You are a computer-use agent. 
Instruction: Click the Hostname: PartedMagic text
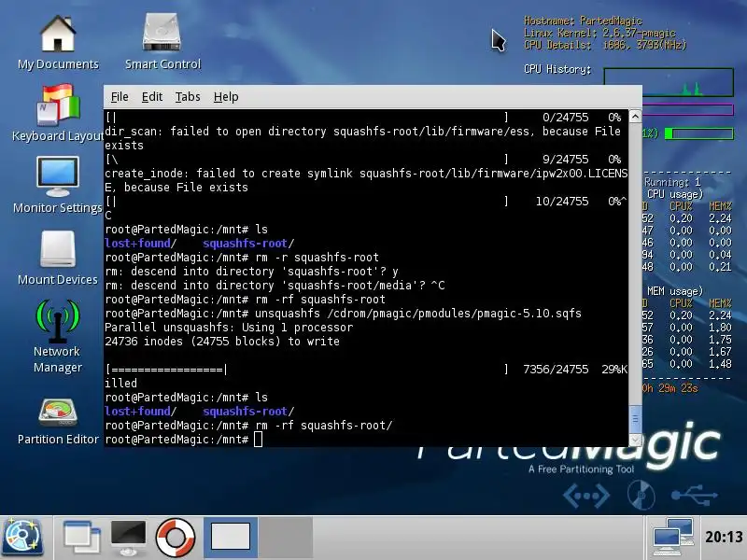tap(583, 21)
